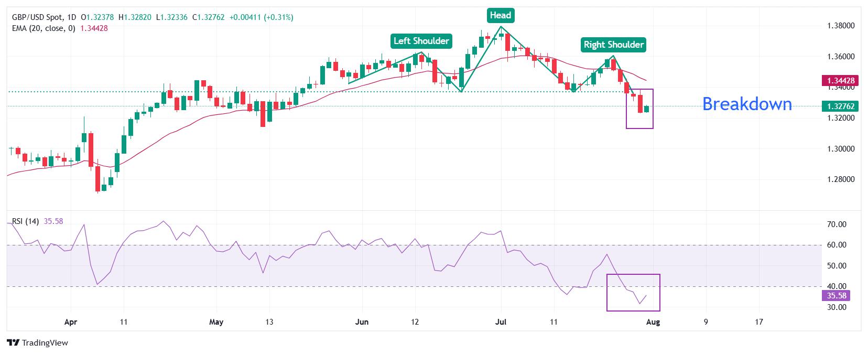Click the Breakdown text annotation

coord(747,104)
